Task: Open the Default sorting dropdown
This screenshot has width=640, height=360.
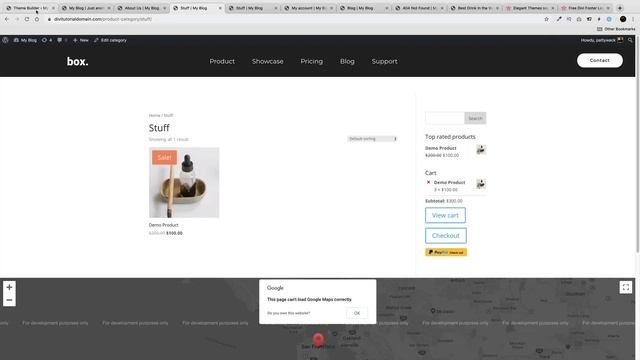Action: click(372, 139)
